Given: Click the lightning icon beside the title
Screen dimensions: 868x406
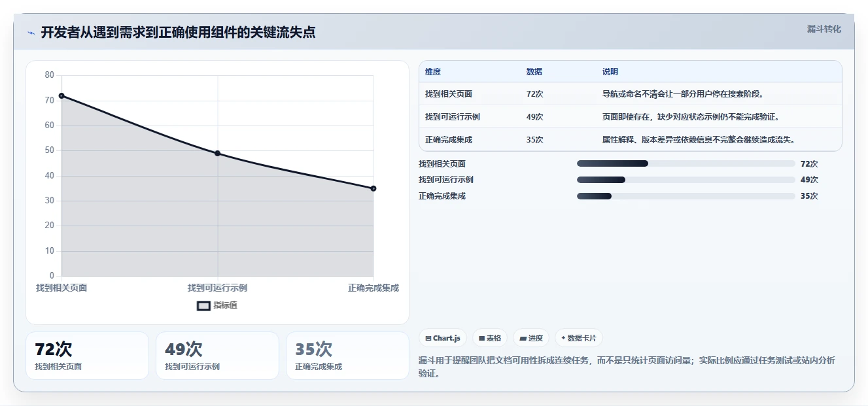Looking at the screenshot, I should 31,33.
